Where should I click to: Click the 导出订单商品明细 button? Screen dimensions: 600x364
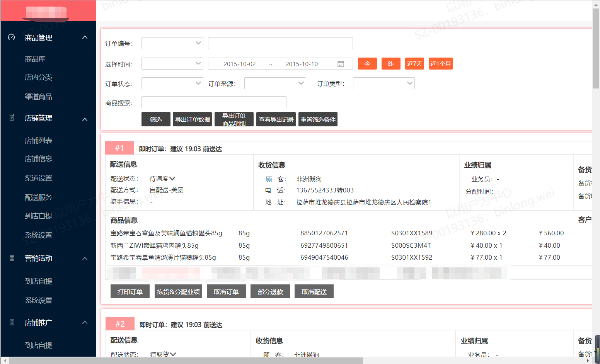coord(234,119)
